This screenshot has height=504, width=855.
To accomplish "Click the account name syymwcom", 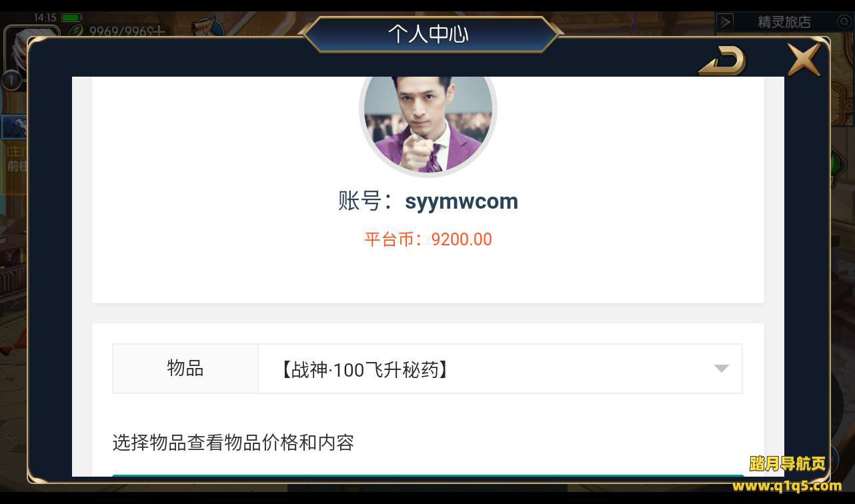I will point(462,201).
